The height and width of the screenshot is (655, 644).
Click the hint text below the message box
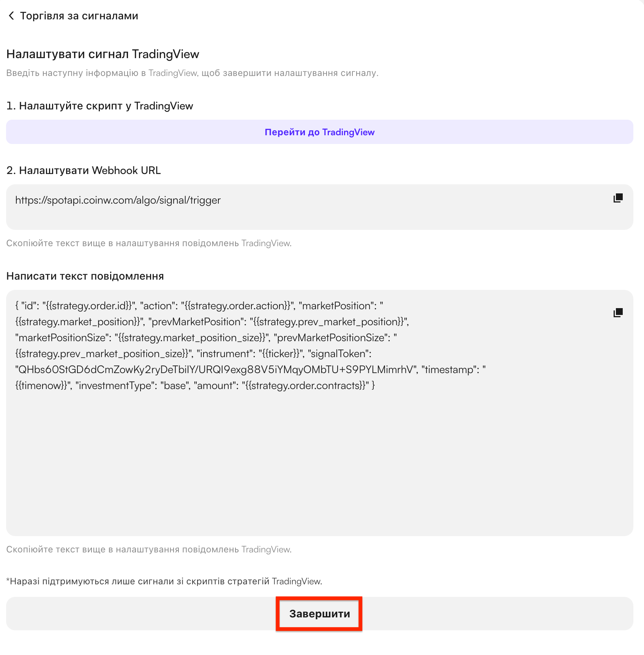149,549
